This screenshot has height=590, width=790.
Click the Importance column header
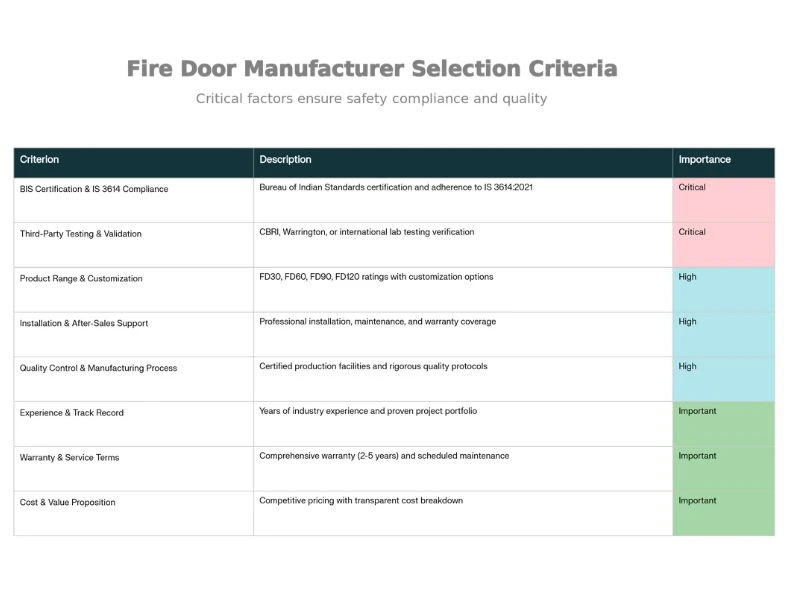[704, 160]
